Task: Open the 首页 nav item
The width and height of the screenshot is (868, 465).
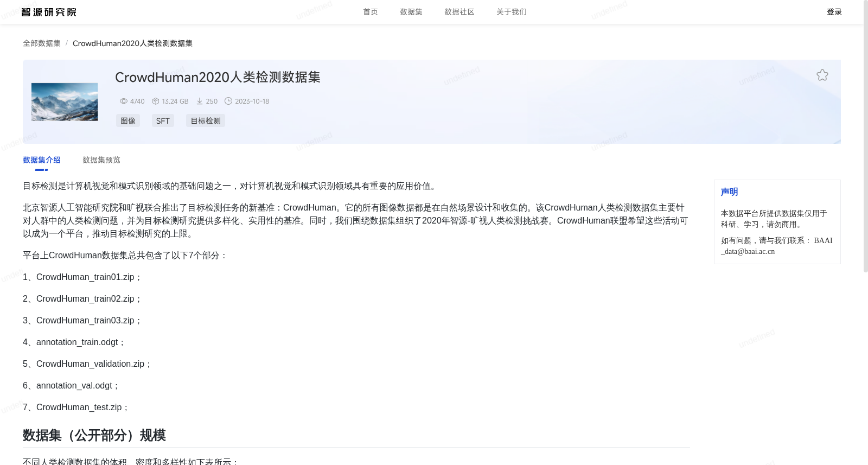Action: [x=371, y=12]
